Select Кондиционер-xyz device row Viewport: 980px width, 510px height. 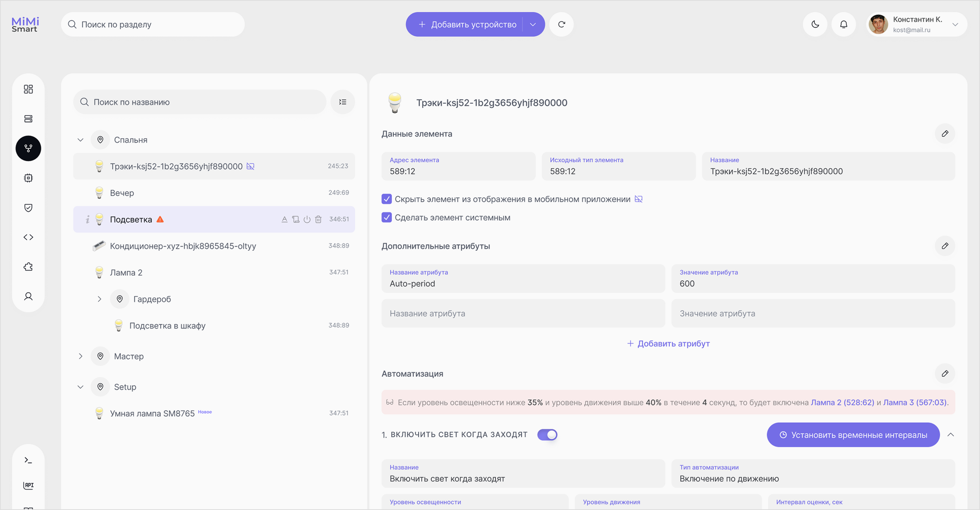pos(214,246)
